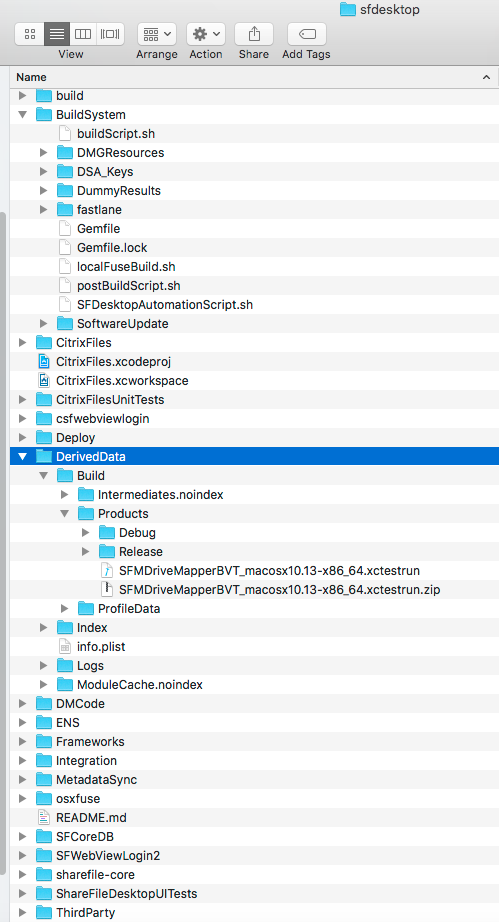The width and height of the screenshot is (499, 922).
Task: Select the ThirdParty folder row
Action: (x=254, y=913)
